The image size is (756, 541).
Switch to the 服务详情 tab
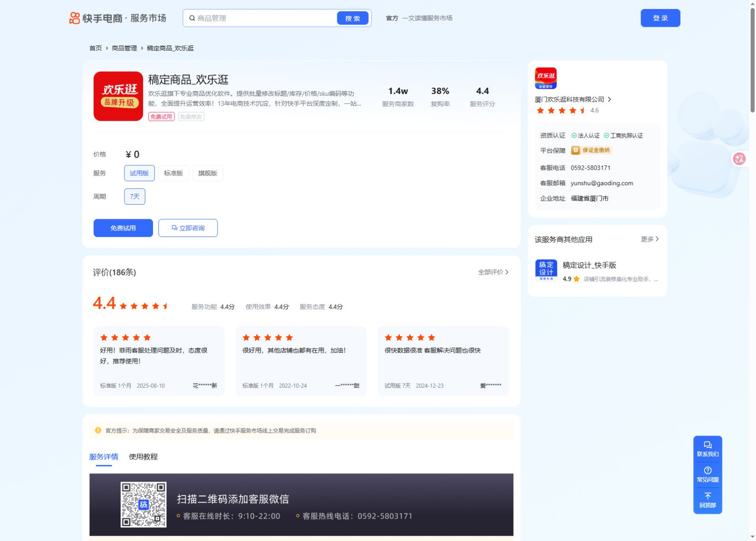[x=104, y=457]
